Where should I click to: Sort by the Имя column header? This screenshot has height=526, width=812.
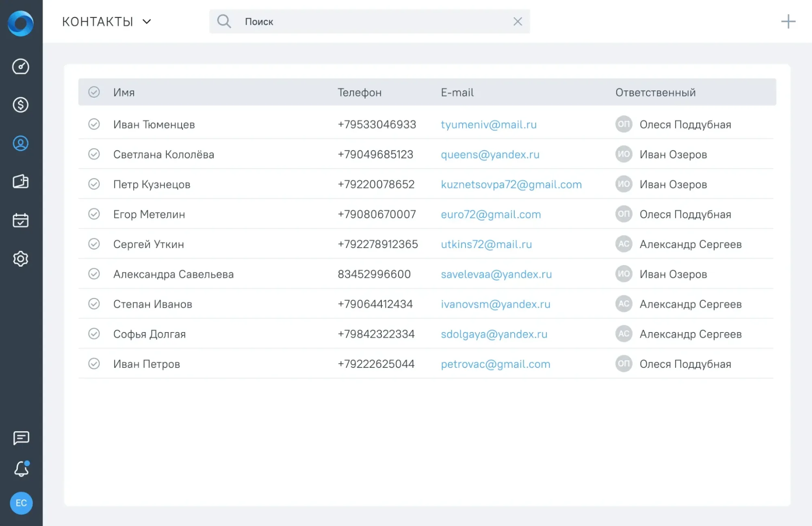(124, 92)
